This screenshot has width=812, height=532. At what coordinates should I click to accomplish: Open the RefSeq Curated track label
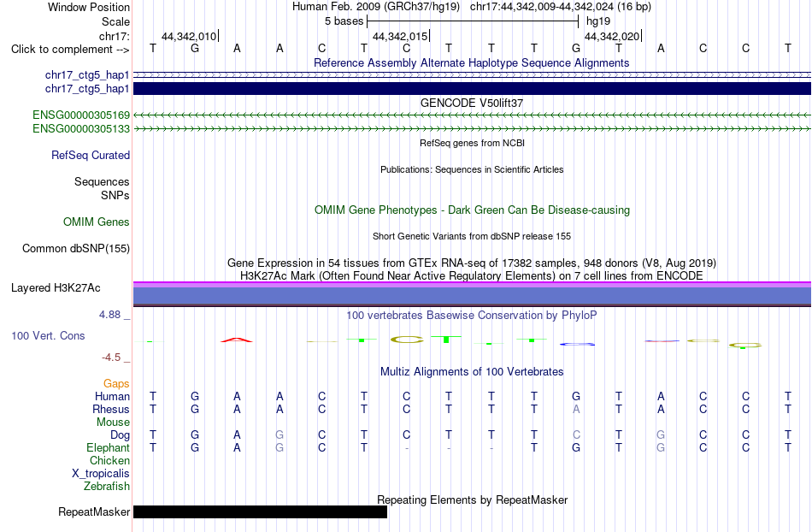coord(90,156)
